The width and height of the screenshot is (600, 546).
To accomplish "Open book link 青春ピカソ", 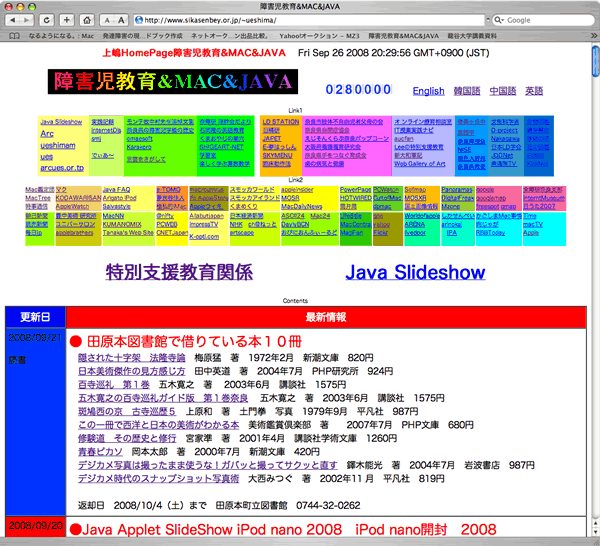I will point(100,452).
